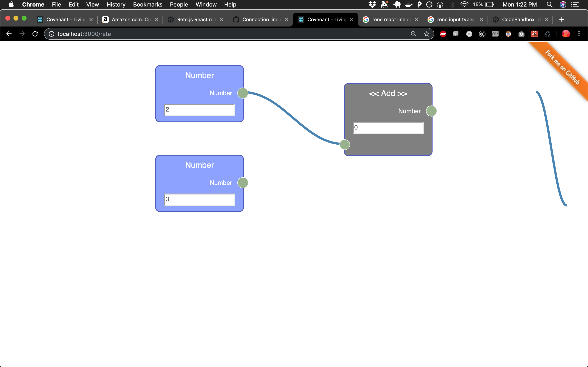Take a screenshot with the camera extension
The image size is (588, 367).
point(521,34)
